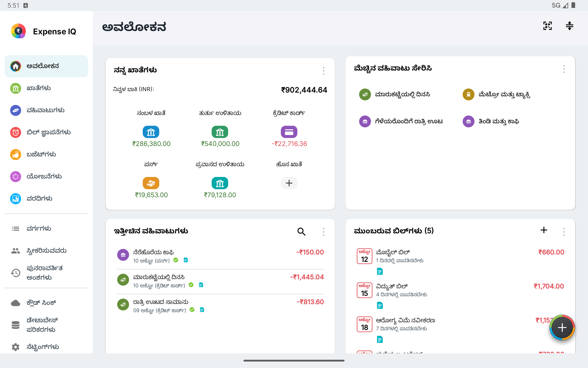Open the ತುರ್ತು ಉಳಿತಾಯ account icon
The width and height of the screenshot is (588, 368).
pyautogui.click(x=220, y=132)
